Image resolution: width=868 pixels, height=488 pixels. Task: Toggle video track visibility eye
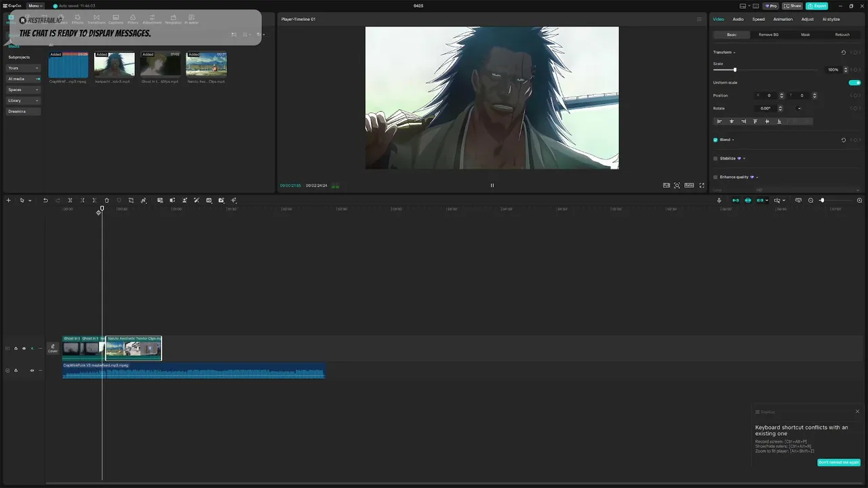[24, 348]
